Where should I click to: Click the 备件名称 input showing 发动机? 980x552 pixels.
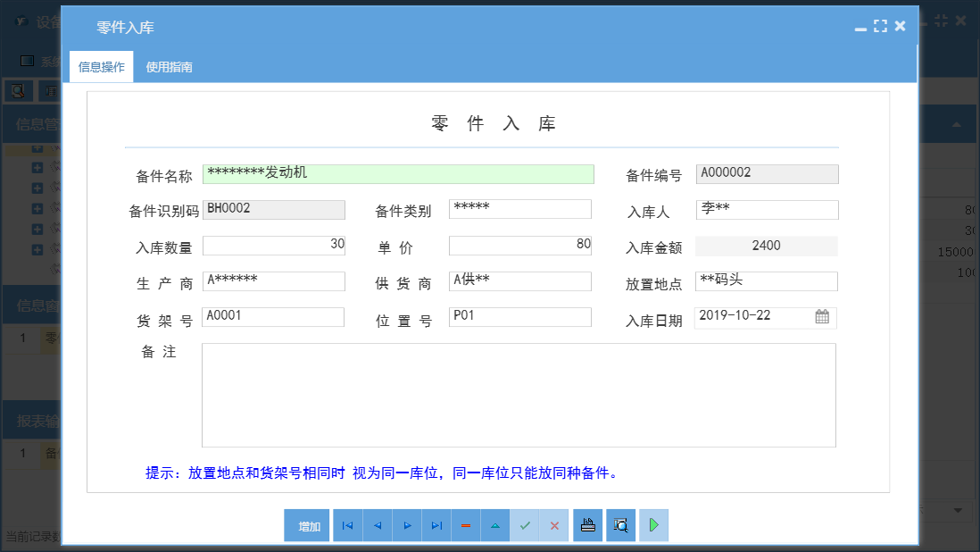coord(399,174)
